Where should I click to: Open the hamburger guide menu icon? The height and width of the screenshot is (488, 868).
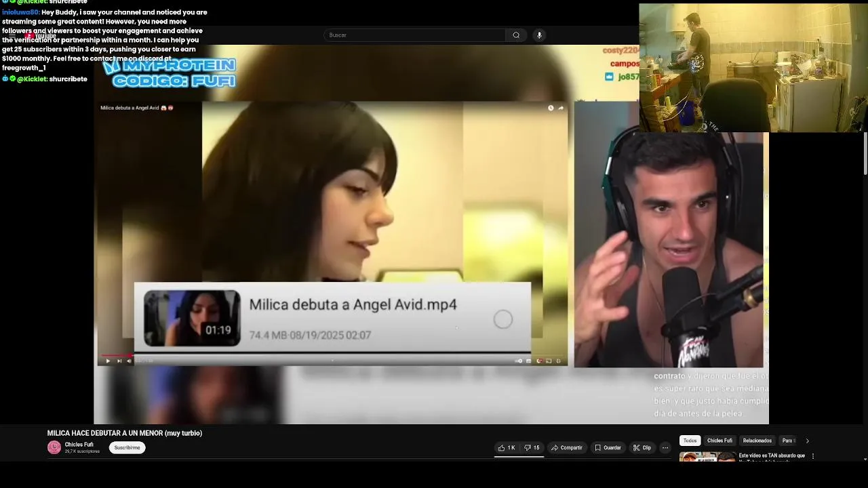(x=12, y=35)
